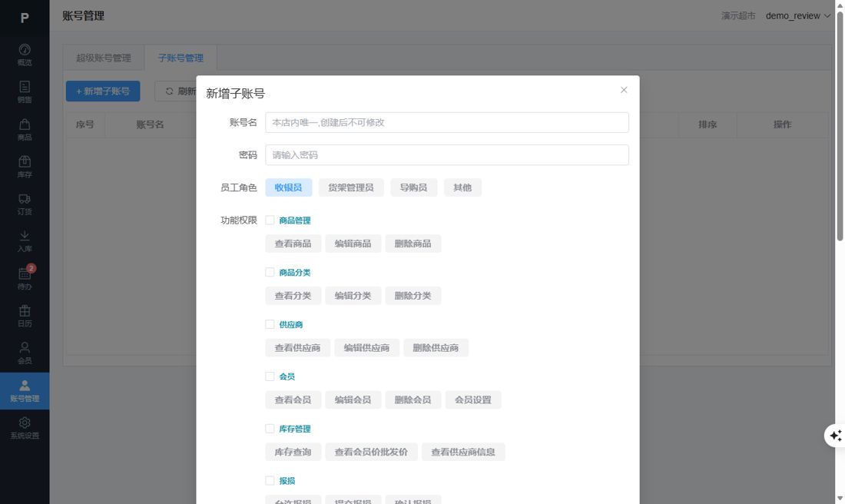The image size is (845, 504).
Task: Click the 序号 column header
Action: click(85, 124)
